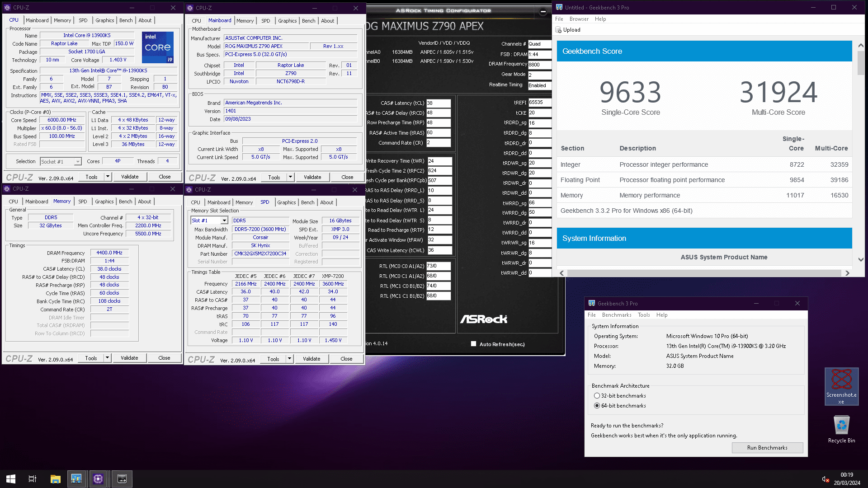This screenshot has height=488, width=868.
Task: Click Close button in CPU-Z SPD window
Action: [346, 359]
